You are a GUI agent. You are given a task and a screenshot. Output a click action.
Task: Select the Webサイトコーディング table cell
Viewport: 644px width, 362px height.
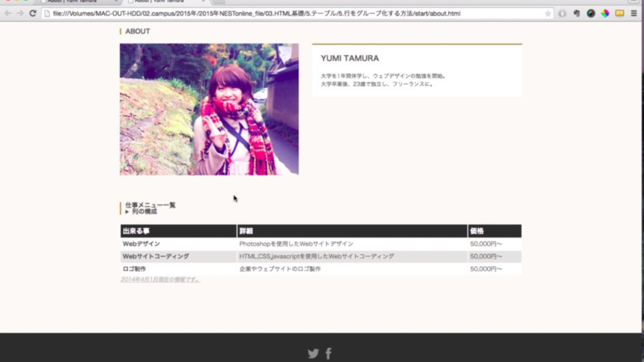(179, 256)
